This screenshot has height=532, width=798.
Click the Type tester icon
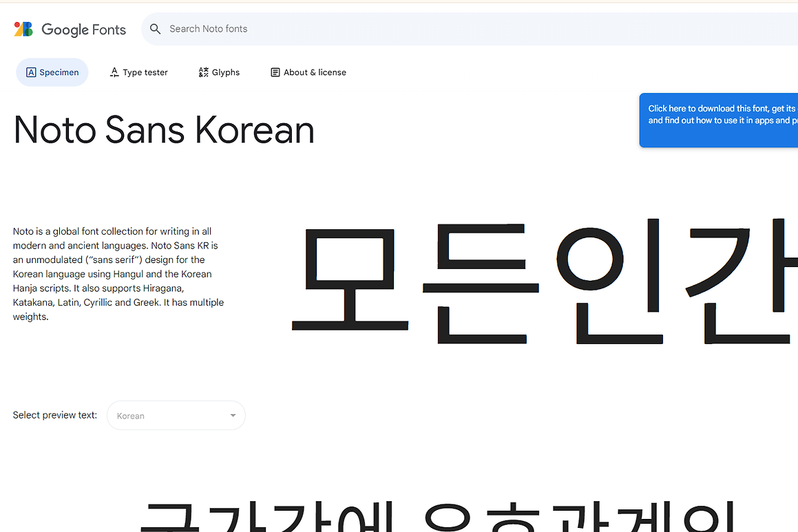(114, 72)
